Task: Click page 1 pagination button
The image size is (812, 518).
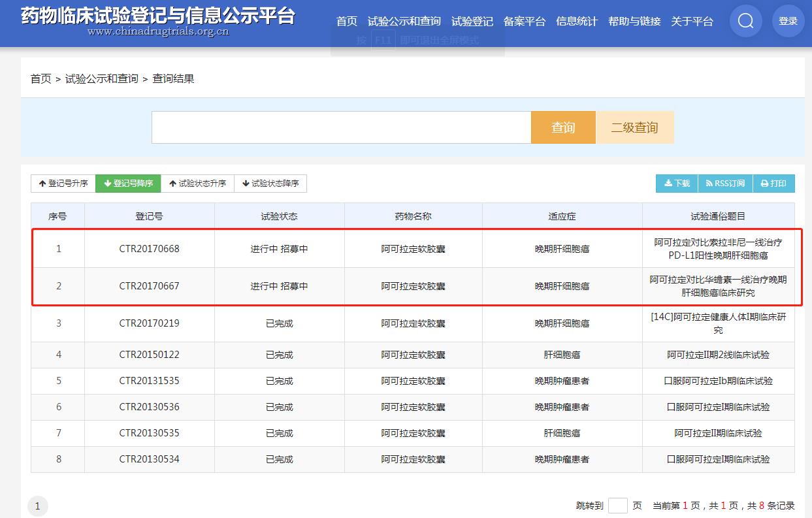Action: 38,506
